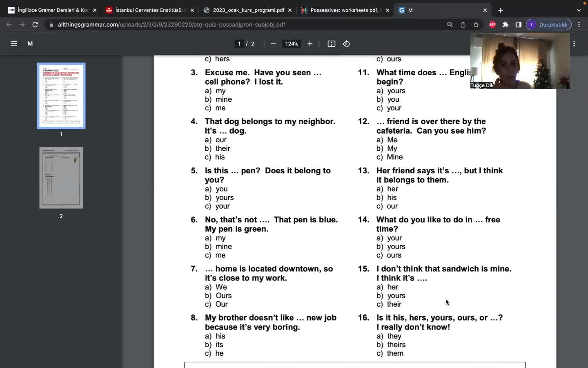Click the Duraklatıldı profile button
This screenshot has height=368, width=588.
coord(549,25)
